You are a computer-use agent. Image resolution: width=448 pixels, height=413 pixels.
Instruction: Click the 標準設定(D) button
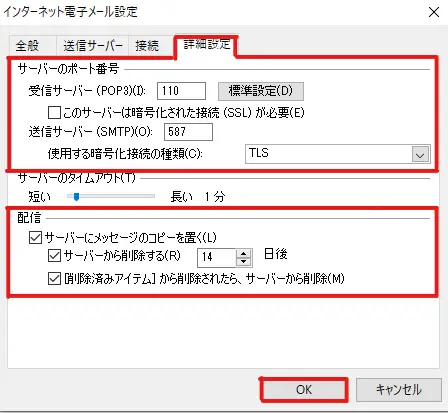(261, 91)
